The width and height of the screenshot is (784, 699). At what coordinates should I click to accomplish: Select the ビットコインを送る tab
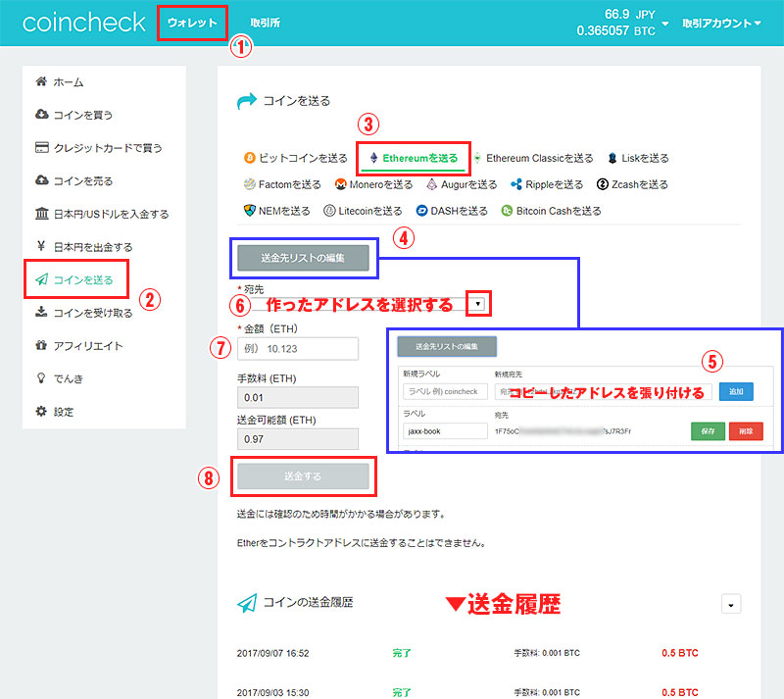(296, 158)
